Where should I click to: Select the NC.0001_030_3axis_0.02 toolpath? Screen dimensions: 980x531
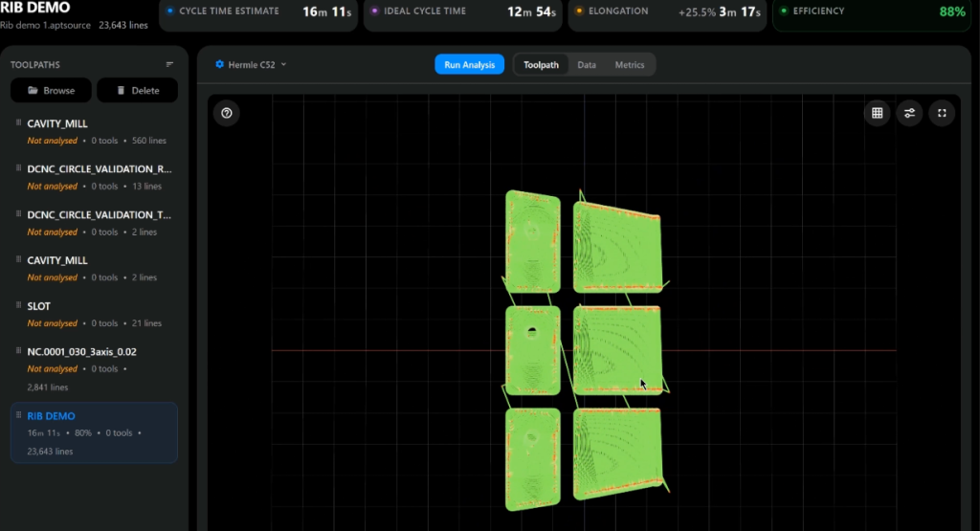coord(94,369)
